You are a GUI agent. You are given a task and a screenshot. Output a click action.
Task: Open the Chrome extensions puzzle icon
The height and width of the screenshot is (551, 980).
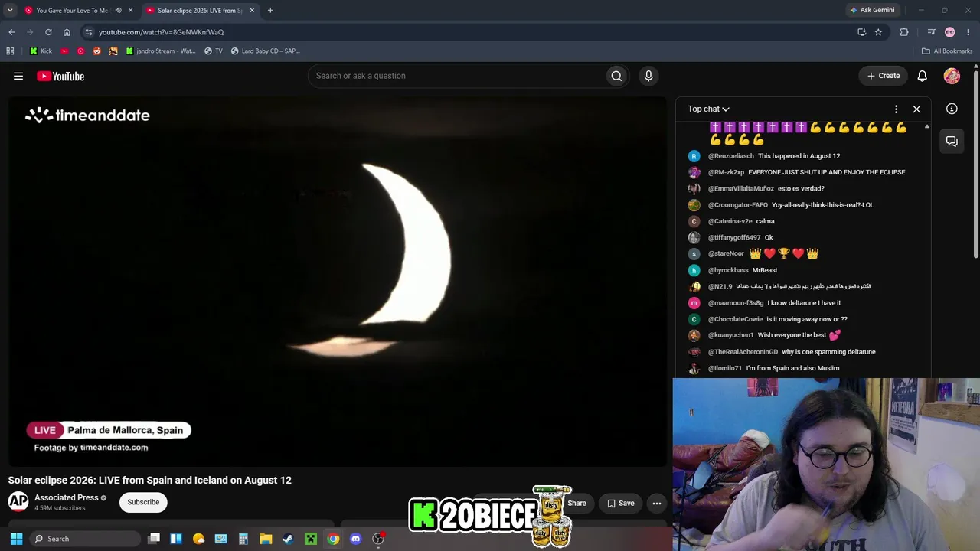click(x=904, y=32)
